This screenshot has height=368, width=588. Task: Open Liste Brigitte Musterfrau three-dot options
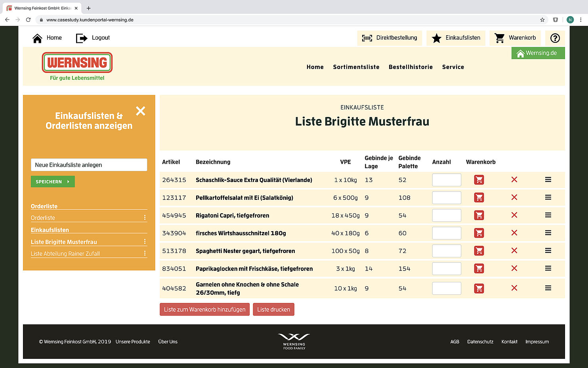[x=145, y=241]
